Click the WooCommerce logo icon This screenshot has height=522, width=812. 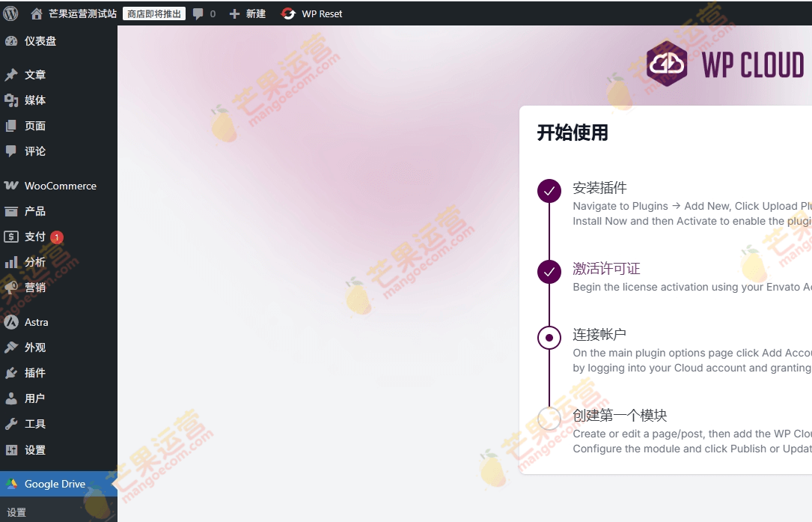click(11, 186)
